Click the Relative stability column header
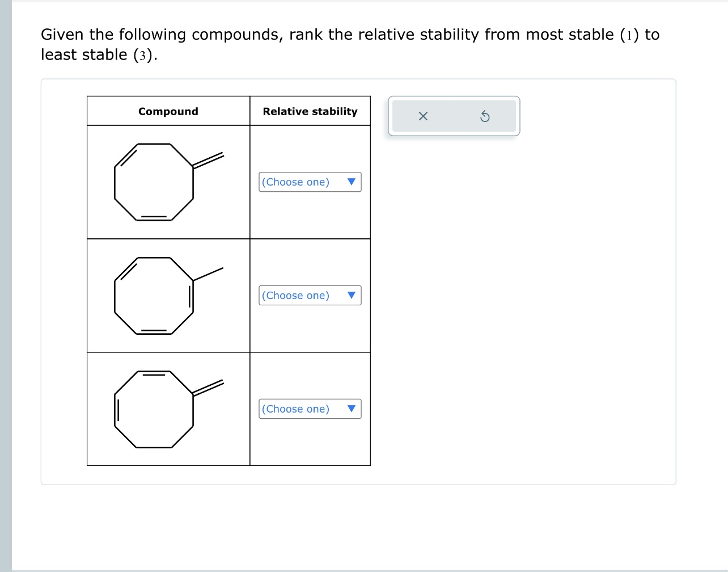The width and height of the screenshot is (728, 572). (x=310, y=111)
